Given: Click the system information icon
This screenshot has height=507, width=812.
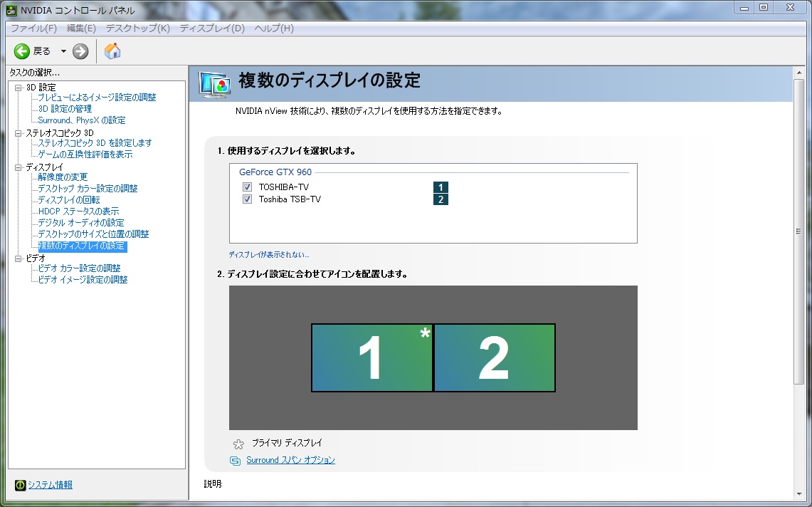Looking at the screenshot, I should point(20,485).
